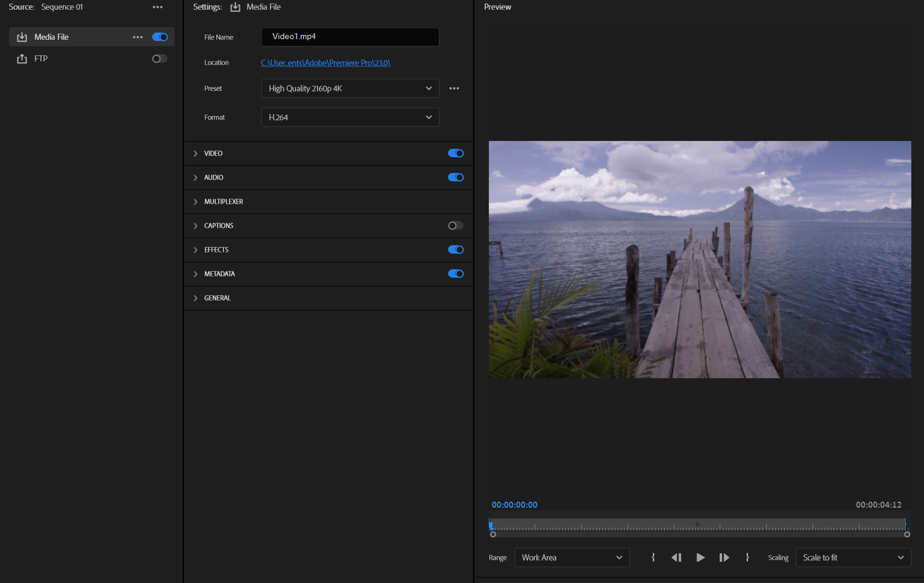Viewport: 924px width, 583px height.
Task: Open more preset options beside Preset dropdown
Action: (454, 89)
